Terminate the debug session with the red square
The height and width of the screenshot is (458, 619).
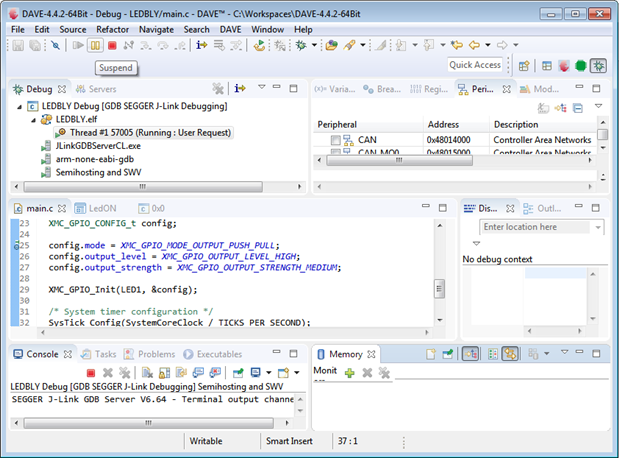112,46
